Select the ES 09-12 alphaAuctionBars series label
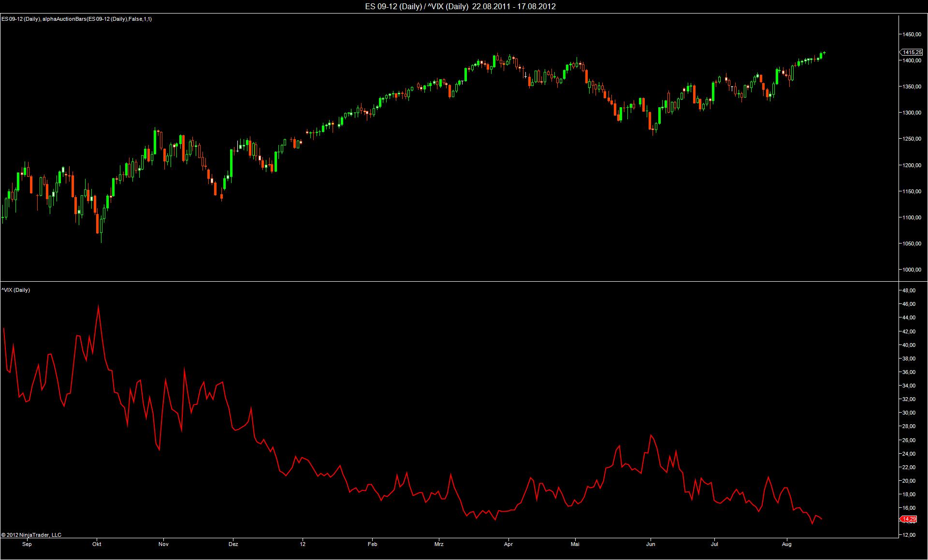The height and width of the screenshot is (560, 928). click(76, 19)
